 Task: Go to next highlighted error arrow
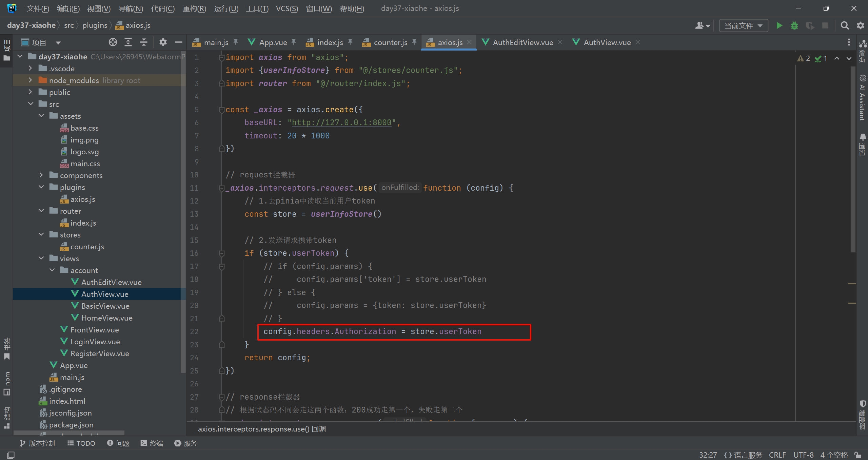point(849,58)
